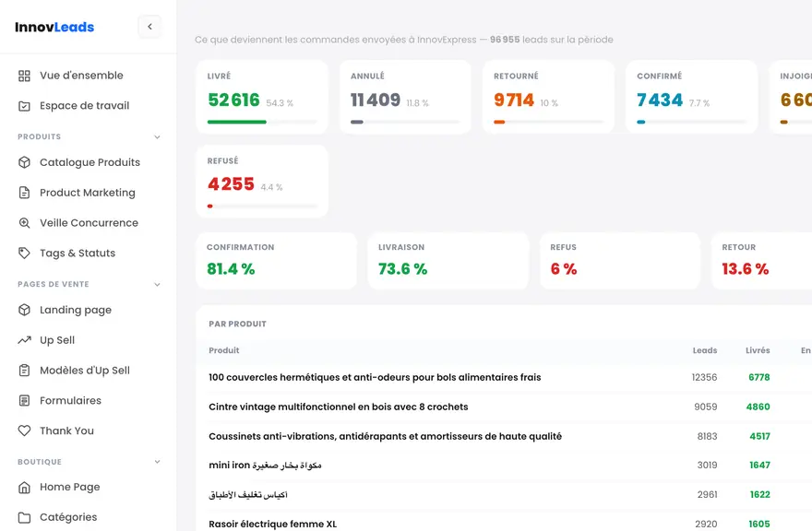Click the Refus 6 % rate
Screen dimensions: 812x531
point(564,269)
